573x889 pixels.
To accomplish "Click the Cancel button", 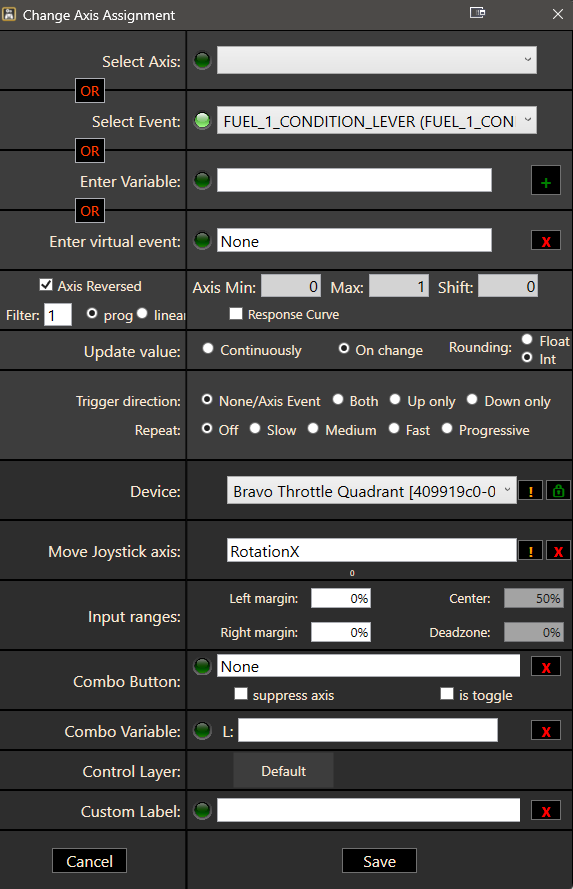I will click(90, 861).
